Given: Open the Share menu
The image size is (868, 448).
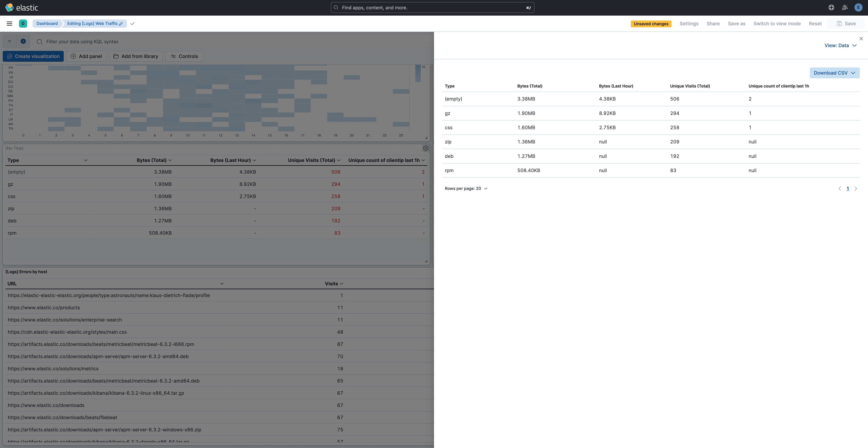Looking at the screenshot, I should pos(713,23).
